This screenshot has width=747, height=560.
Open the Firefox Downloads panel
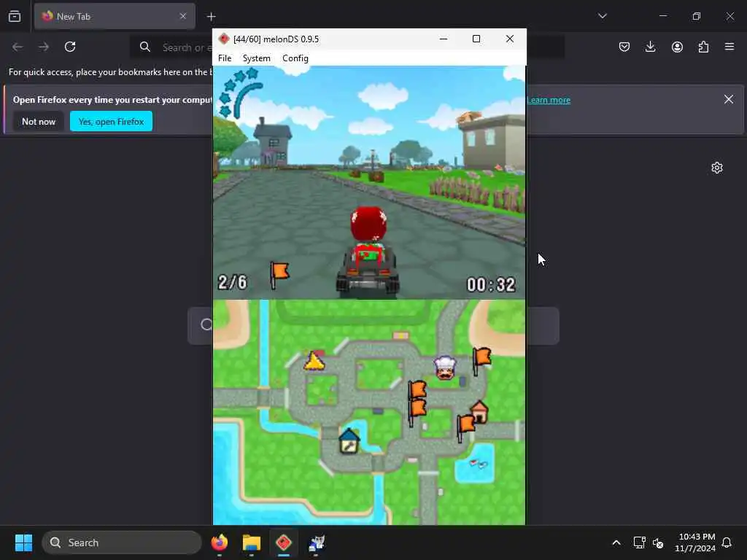pos(650,47)
